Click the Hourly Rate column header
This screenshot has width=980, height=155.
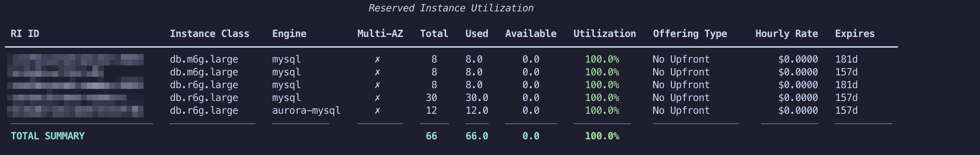click(x=786, y=33)
